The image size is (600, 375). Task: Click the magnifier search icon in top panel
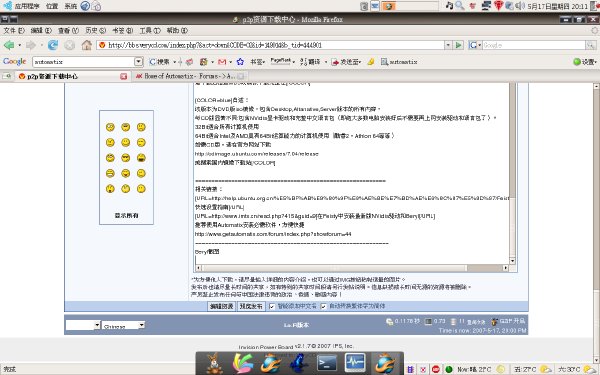click(x=460, y=5)
